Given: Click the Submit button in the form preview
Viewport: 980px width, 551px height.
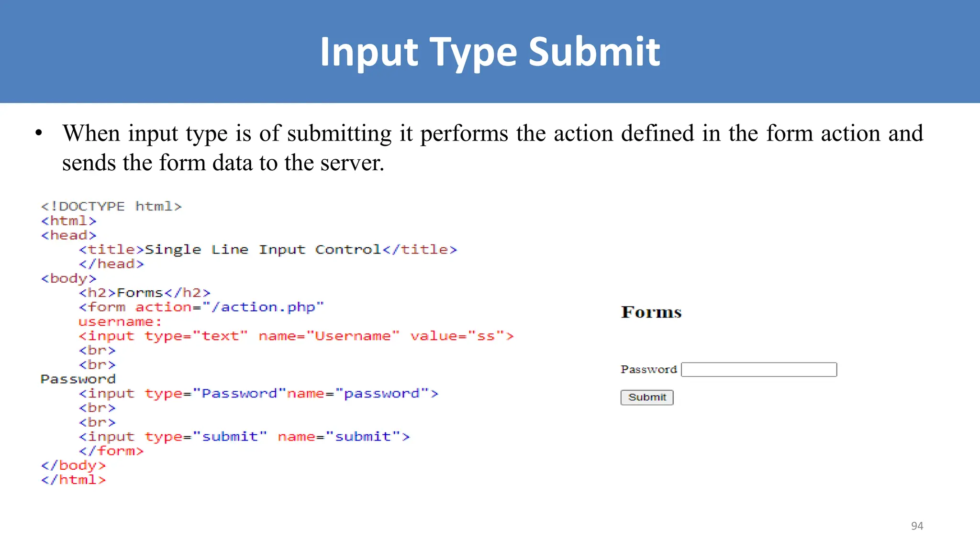Looking at the screenshot, I should 647,397.
